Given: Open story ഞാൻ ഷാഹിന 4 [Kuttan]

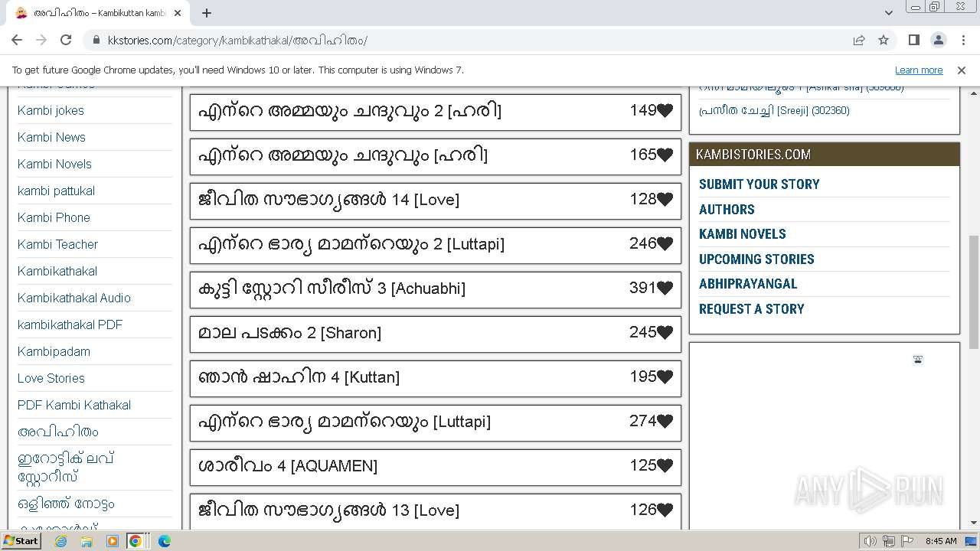Looking at the screenshot, I should (299, 377).
